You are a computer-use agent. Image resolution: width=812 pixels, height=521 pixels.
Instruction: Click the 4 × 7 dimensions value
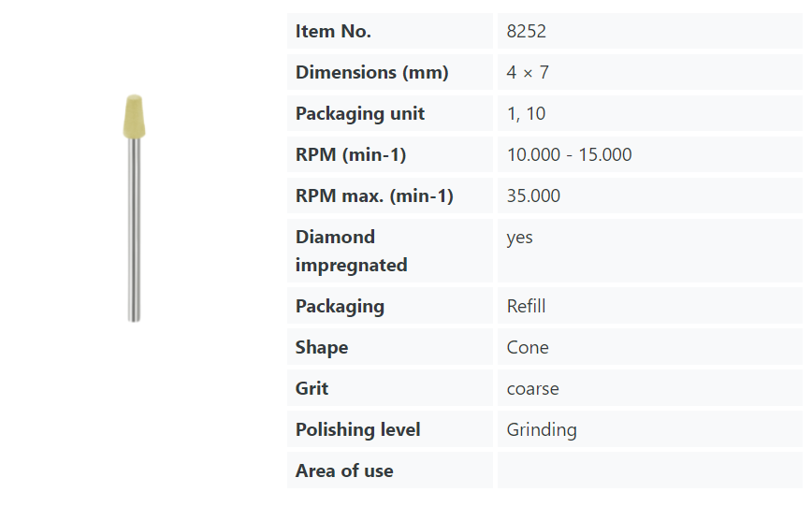[528, 72]
